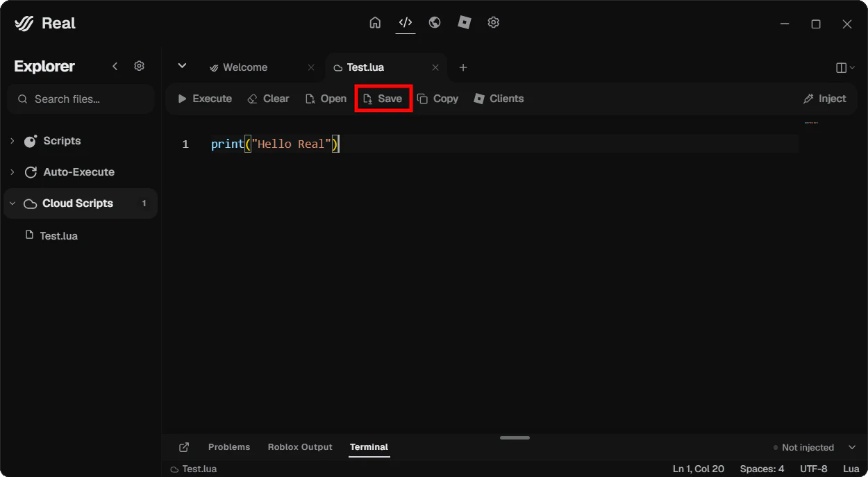868x477 pixels.
Task: Open the globe script hub icon
Action: tap(435, 22)
